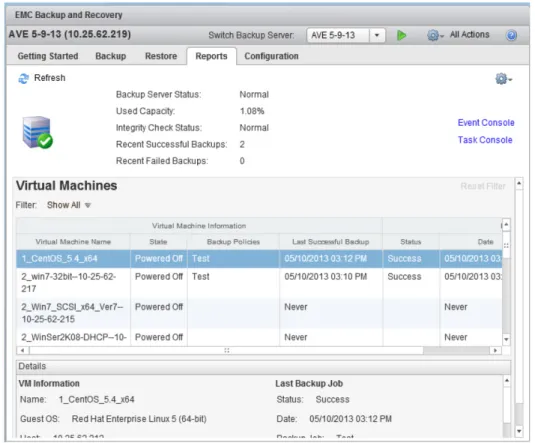Click the Details pane scroll up arrow
Image resolution: width=535 pixels, height=443 pixels.
507,381
